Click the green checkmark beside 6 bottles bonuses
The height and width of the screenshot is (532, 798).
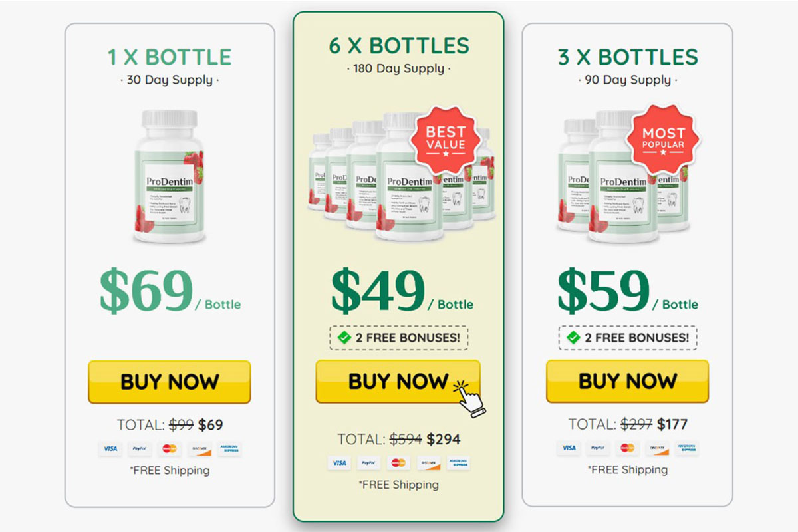pos(344,338)
